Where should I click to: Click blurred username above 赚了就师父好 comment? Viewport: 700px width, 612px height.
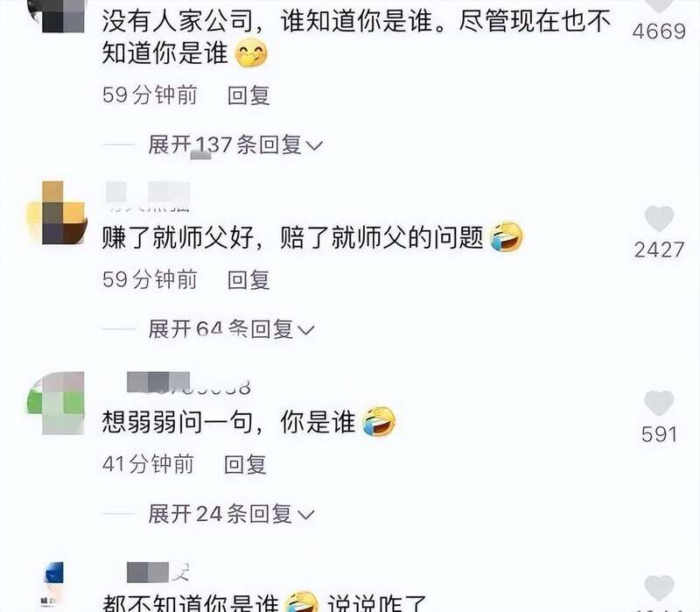148,196
